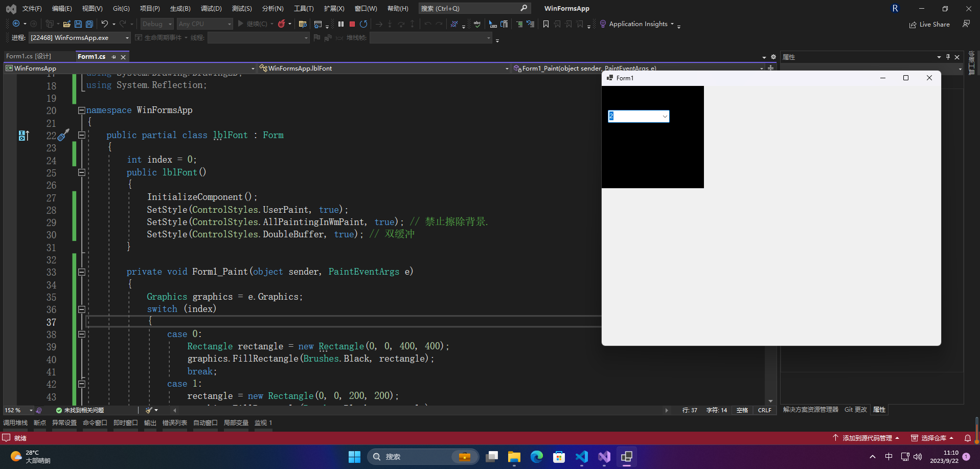The height and width of the screenshot is (469, 980).
Task: Open Find in Files folder-search icon
Action: tap(303, 24)
